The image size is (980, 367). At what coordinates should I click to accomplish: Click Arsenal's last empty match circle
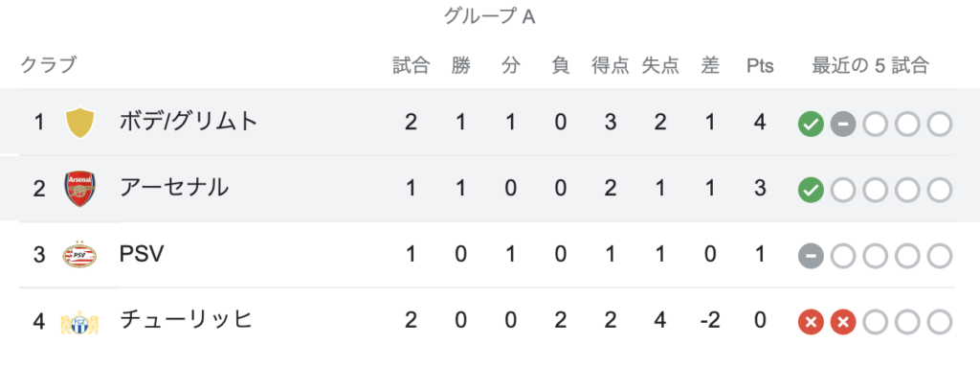pos(940,191)
